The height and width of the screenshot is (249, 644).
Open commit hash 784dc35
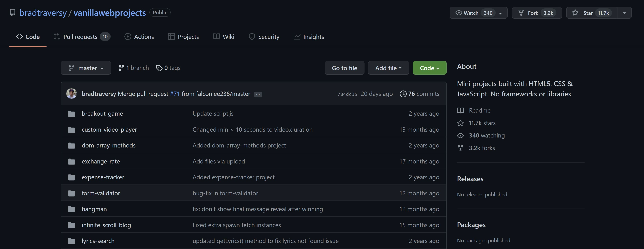click(x=347, y=94)
